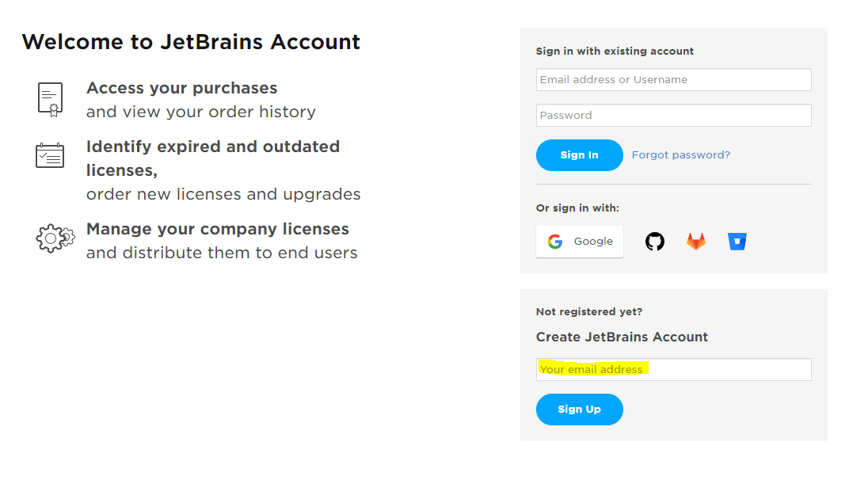Click the Sign in with existing account label
This screenshot has height=503, width=868.
615,51
